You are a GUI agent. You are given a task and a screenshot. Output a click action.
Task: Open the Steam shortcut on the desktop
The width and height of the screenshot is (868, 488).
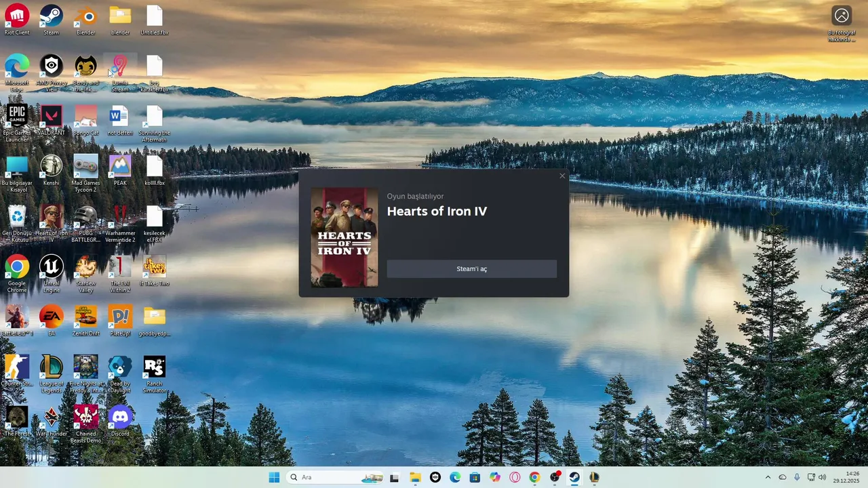pyautogui.click(x=52, y=20)
